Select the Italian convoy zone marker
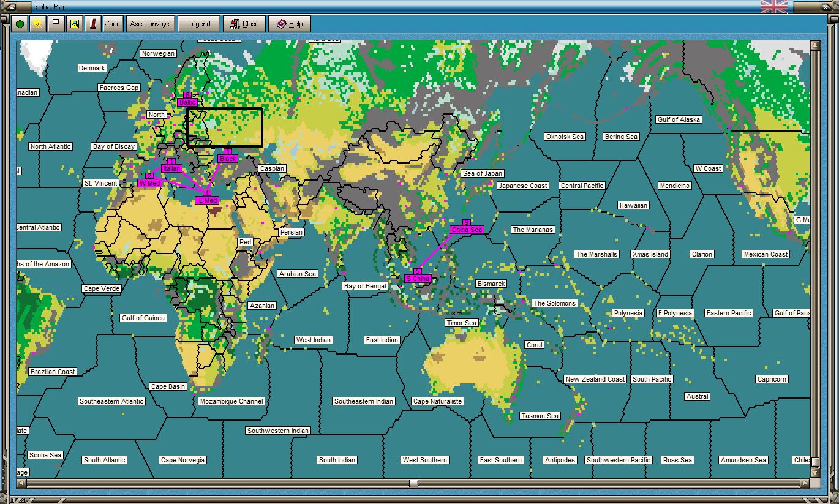The image size is (839, 504). [172, 168]
